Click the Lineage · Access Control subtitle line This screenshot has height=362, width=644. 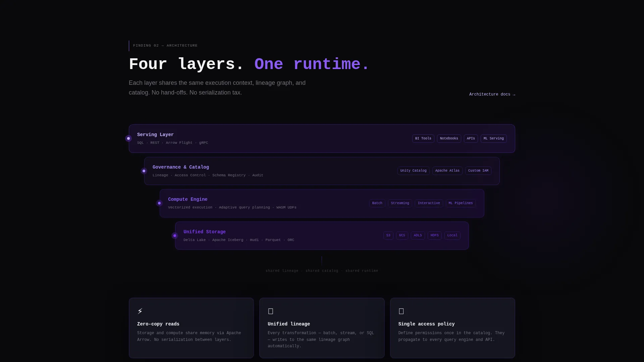208,175
